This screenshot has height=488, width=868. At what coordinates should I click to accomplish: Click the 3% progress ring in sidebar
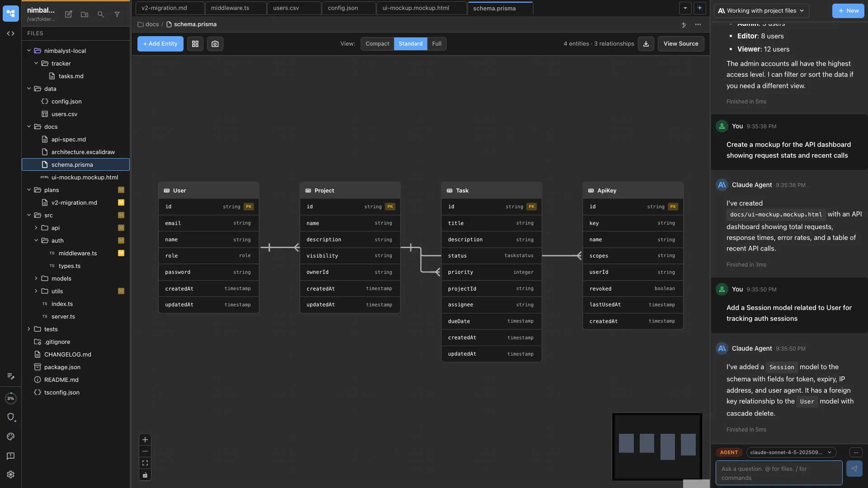(x=11, y=398)
